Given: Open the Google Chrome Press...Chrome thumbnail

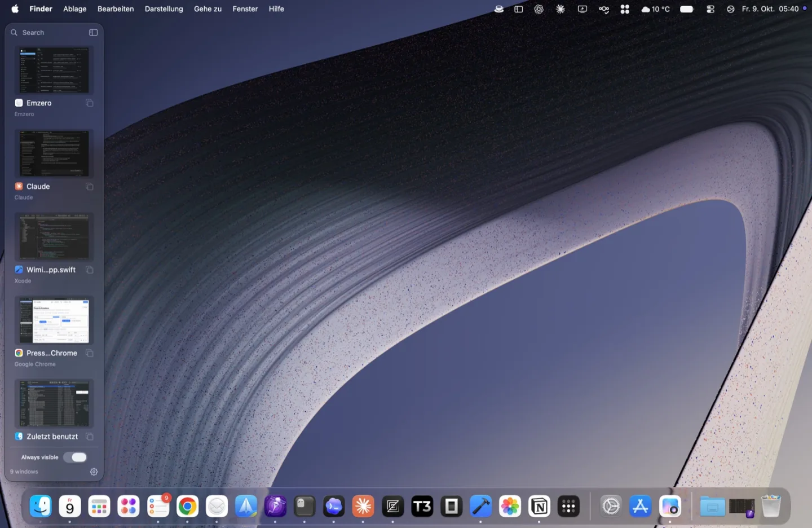Looking at the screenshot, I should [54, 320].
